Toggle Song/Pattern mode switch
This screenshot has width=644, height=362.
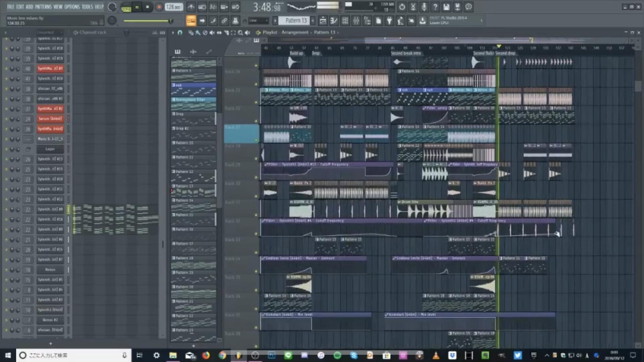126,7
